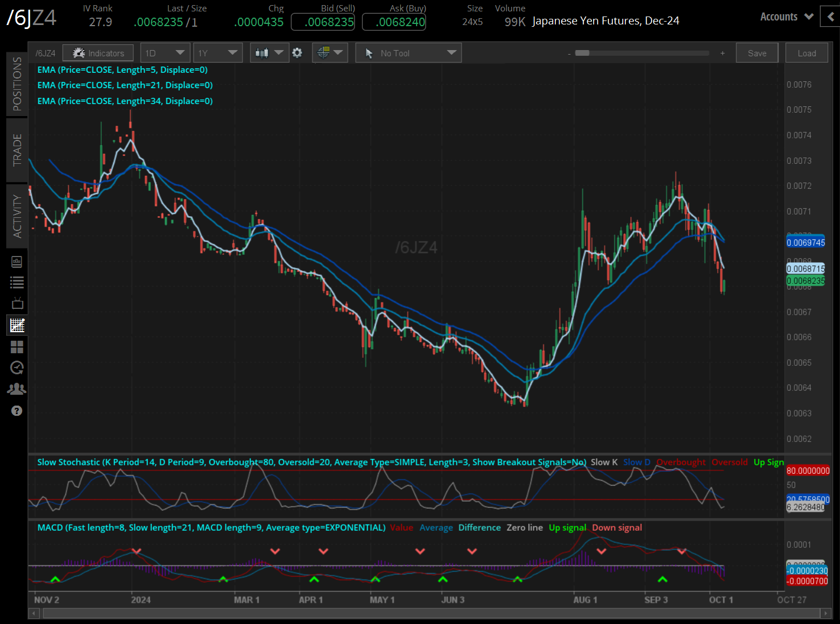Select the chart grid icon in sidebar
The height and width of the screenshot is (624, 840).
coord(17,325)
